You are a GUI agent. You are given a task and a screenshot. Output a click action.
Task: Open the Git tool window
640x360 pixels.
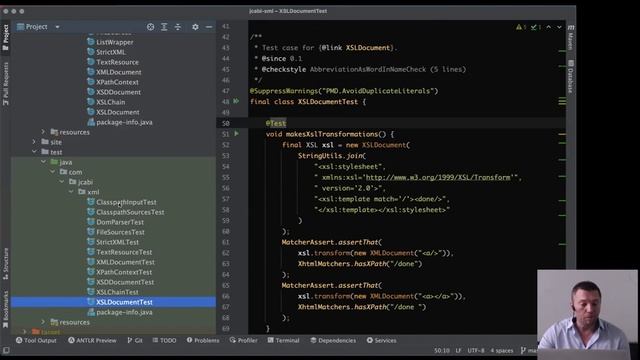135,340
